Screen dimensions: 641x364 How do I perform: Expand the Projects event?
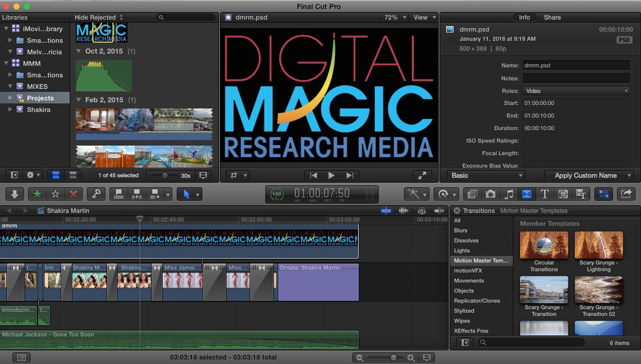click(x=10, y=98)
